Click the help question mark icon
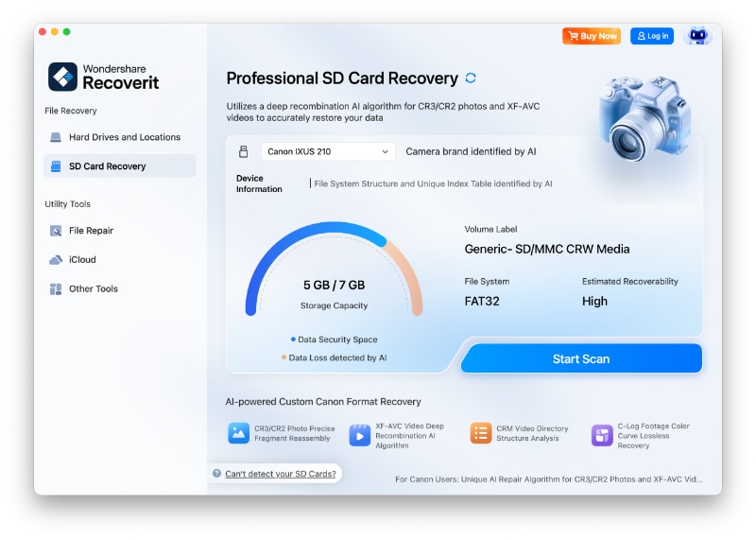The width and height of the screenshot is (756, 540). point(217,474)
